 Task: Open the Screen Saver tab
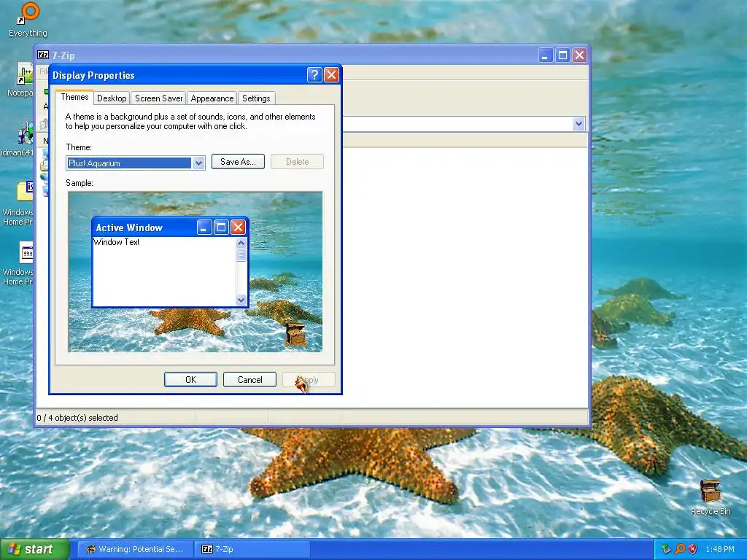(158, 98)
